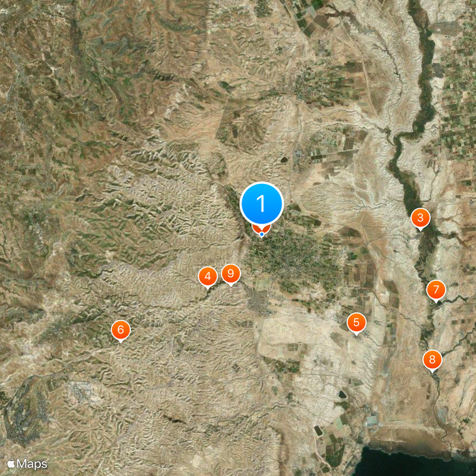Choose the orange marker numbered 7
476x476 pixels.
[x=436, y=290]
